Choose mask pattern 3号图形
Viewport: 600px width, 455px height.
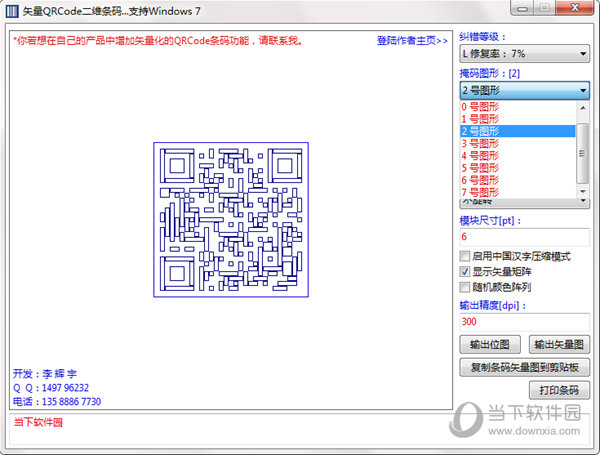tap(517, 143)
